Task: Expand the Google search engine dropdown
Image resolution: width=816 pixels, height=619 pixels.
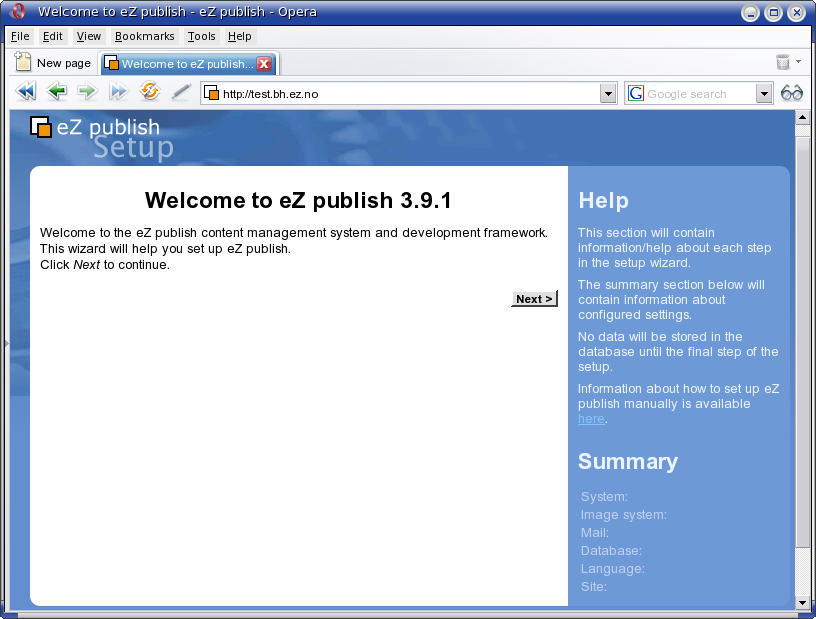Action: click(763, 94)
